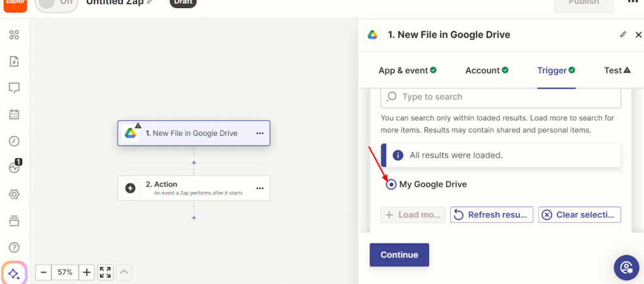Click the Google Drive icon in panel header
Viewport: 644px width, 284px height.
tap(372, 35)
